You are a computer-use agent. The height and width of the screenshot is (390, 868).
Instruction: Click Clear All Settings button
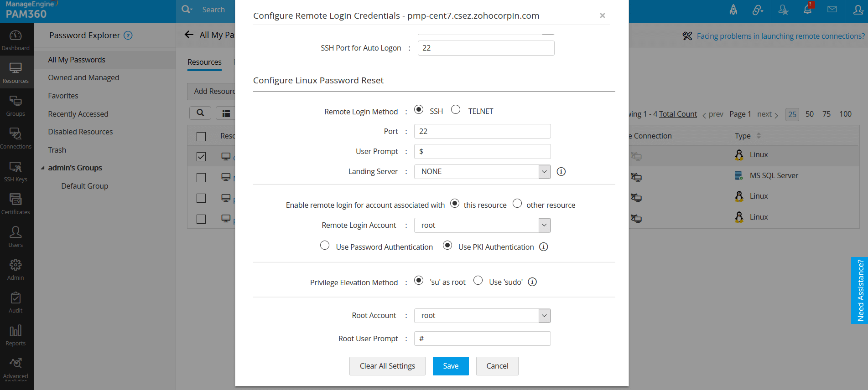click(387, 366)
